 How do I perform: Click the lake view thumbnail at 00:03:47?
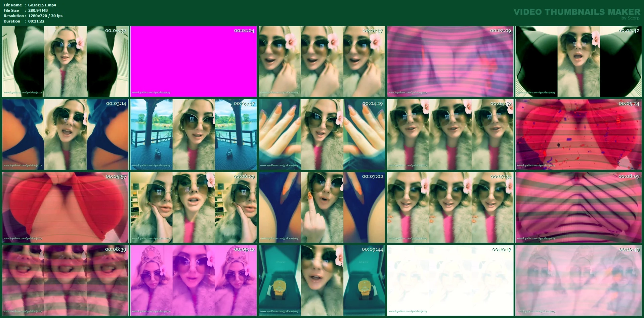194,134
